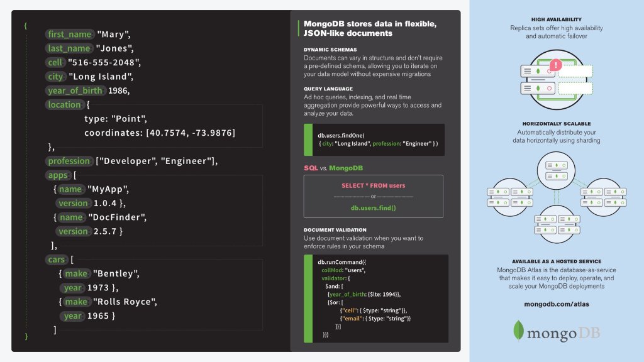This screenshot has height=362, width=644.
Task: Click the HIGH AVAILABILITY heading
Action: coord(556,19)
